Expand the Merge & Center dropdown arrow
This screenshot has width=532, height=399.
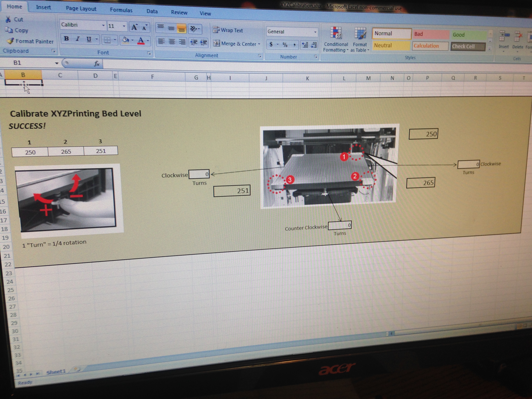click(259, 44)
